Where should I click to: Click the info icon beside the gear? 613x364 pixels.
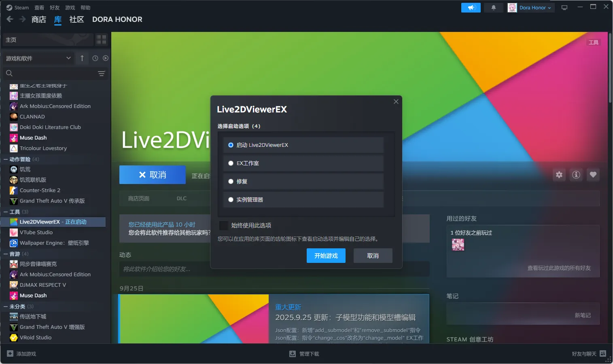tap(576, 175)
